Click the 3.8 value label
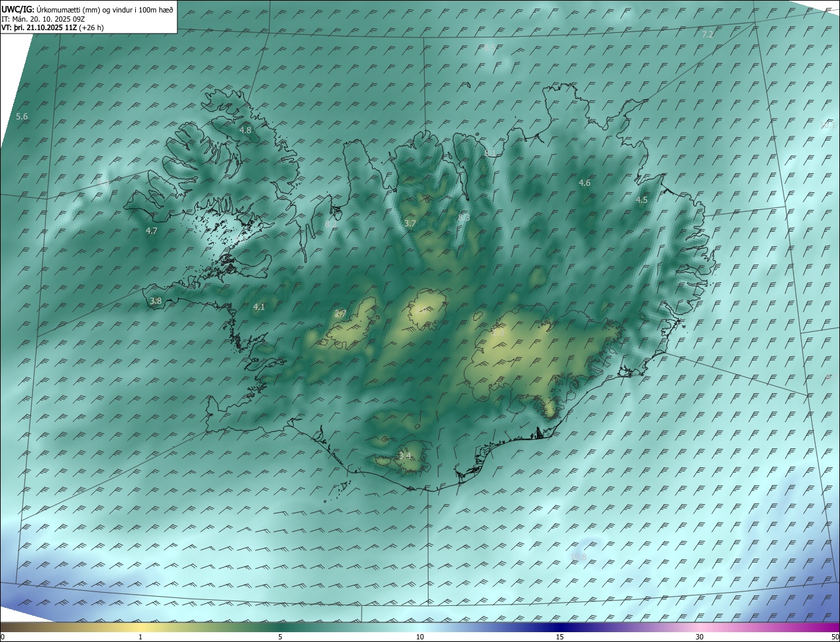The height and width of the screenshot is (642, 840). pos(156,301)
